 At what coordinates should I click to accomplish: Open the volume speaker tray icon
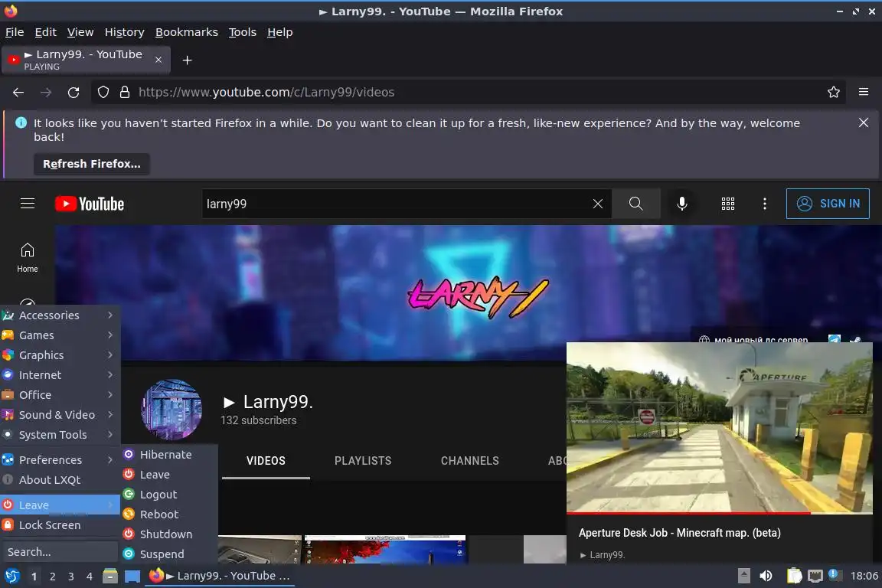coord(766,577)
